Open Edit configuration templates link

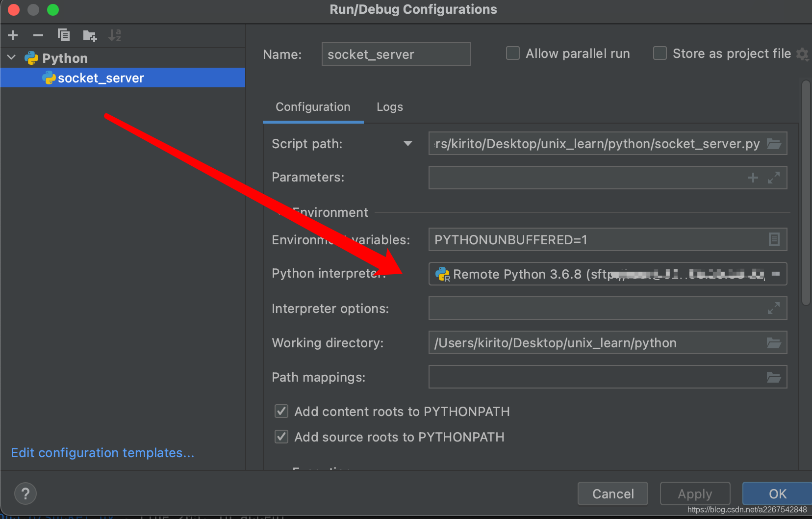102,453
